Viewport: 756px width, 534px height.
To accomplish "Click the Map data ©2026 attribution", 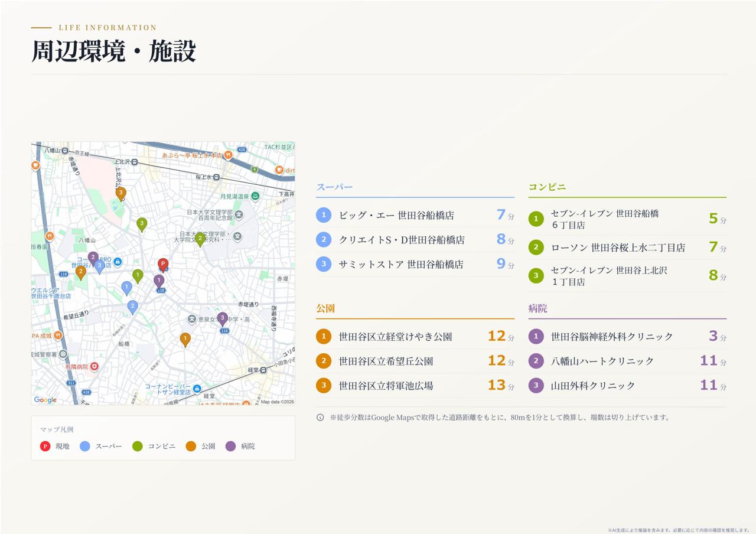I will click(277, 402).
